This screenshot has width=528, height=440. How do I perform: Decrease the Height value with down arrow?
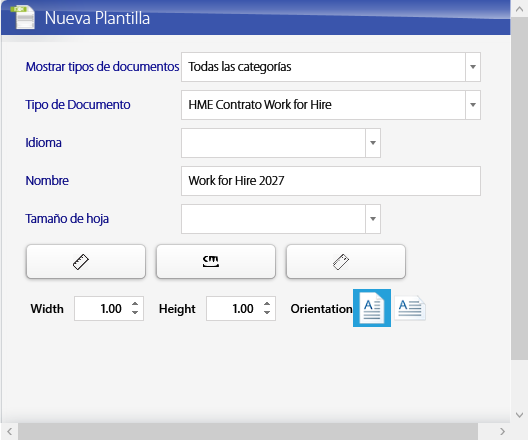tap(267, 313)
